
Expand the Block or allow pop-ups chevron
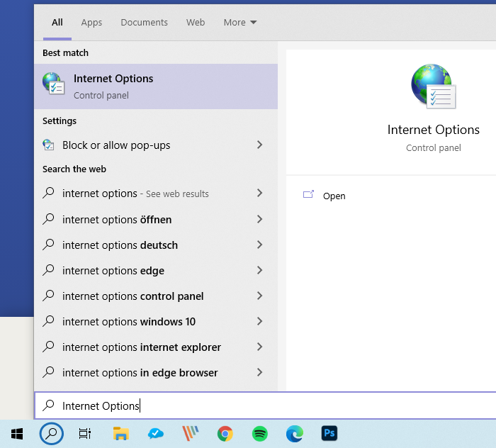click(x=260, y=145)
